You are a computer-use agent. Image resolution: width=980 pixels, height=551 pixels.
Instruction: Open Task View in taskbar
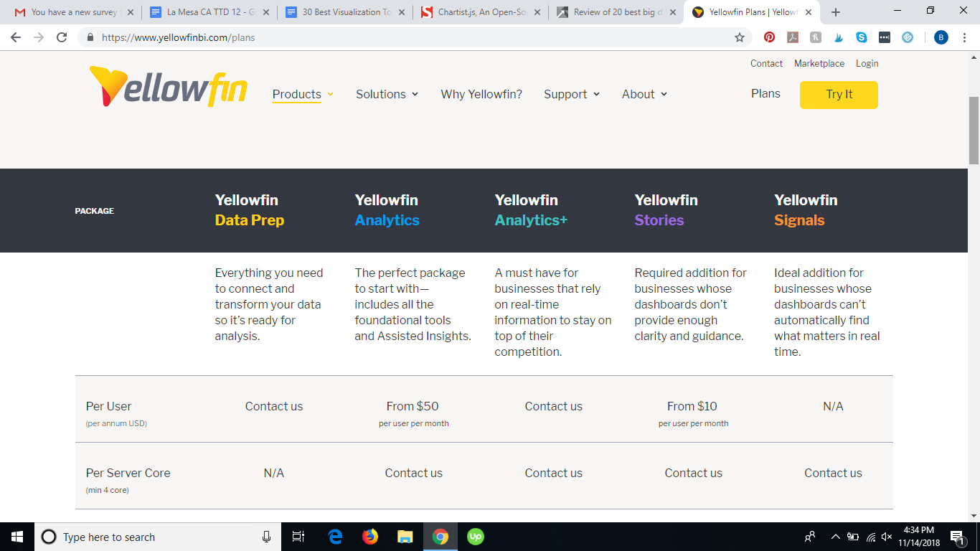pyautogui.click(x=299, y=537)
